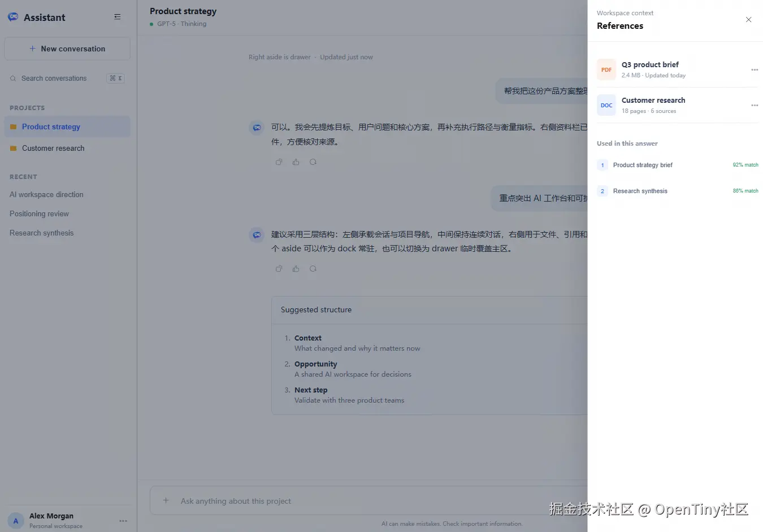763x532 pixels.
Task: Click the first assistant avatar icon
Action: tap(257, 128)
